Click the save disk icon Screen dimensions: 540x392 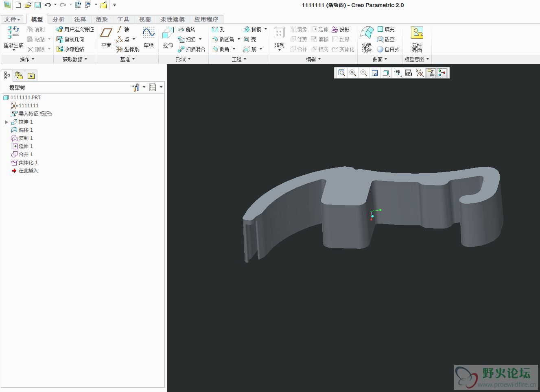[x=37, y=5]
